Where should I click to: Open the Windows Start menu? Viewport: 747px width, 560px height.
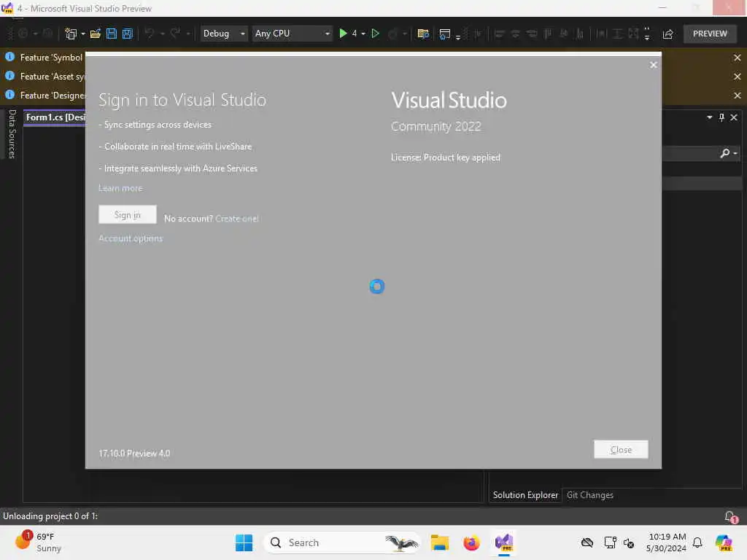click(x=244, y=542)
